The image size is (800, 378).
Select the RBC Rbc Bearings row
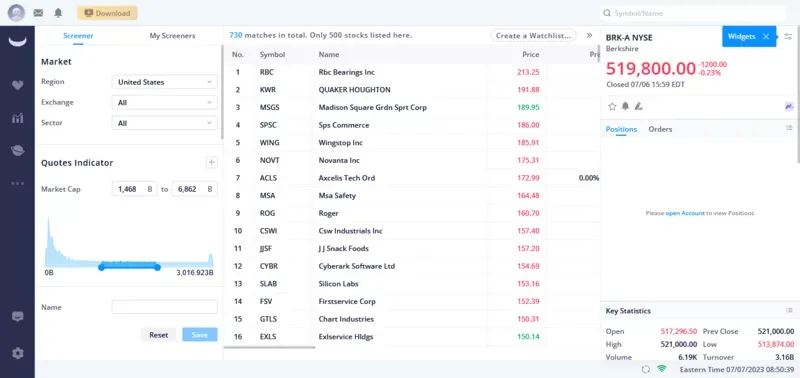pos(412,72)
